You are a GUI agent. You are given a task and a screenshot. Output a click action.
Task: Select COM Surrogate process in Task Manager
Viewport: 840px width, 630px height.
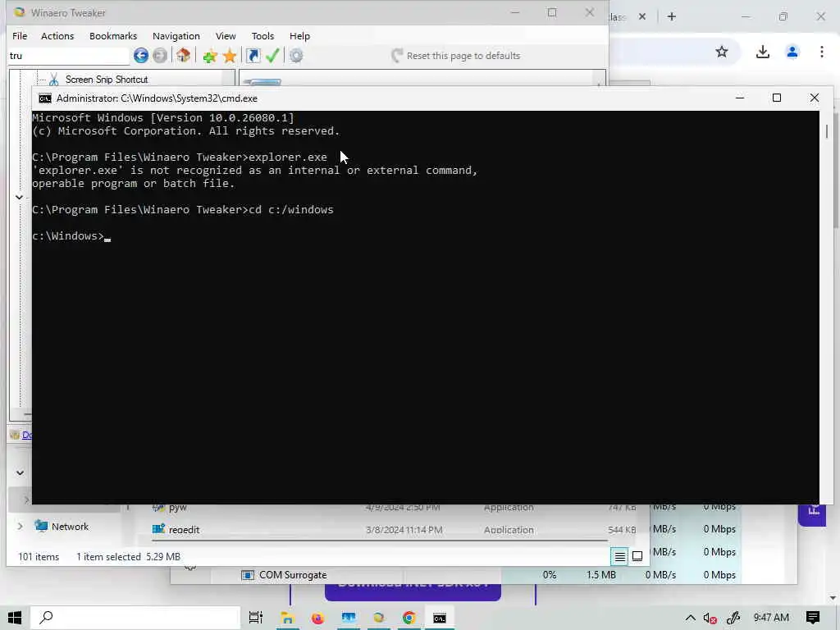pos(293,575)
